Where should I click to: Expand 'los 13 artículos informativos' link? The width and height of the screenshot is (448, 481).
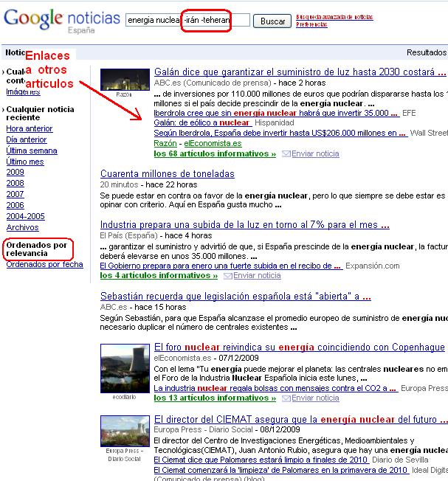[x=214, y=398]
